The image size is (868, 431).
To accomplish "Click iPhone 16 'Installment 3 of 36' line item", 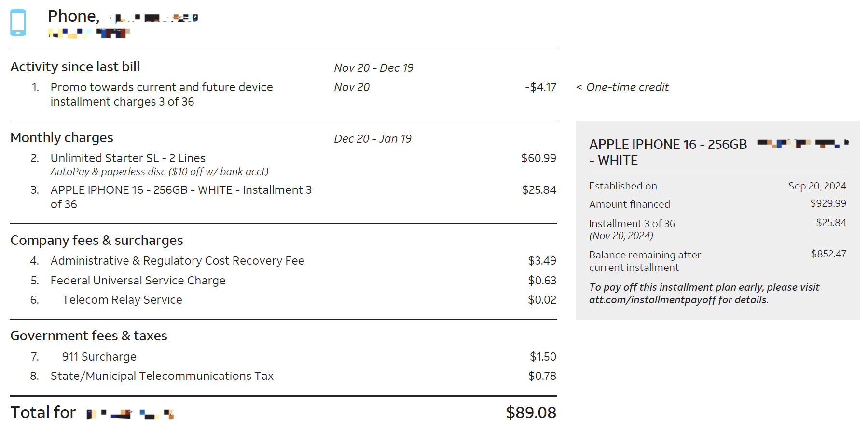I will [181, 197].
